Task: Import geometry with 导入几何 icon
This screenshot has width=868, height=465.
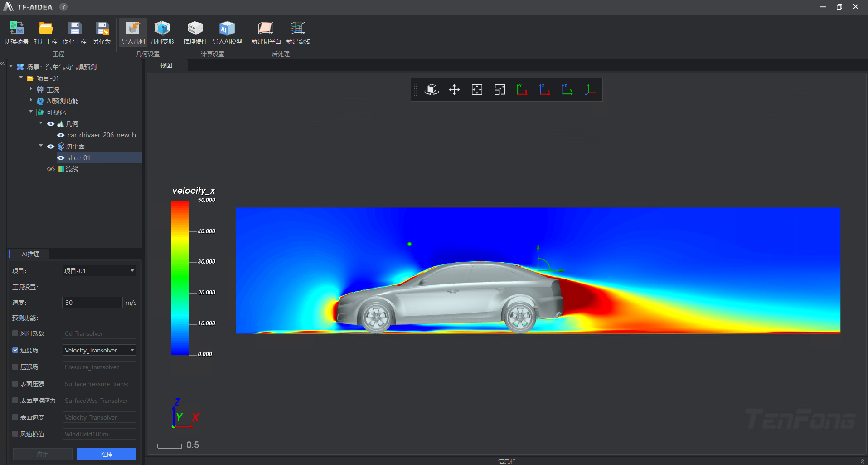Action: (133, 33)
